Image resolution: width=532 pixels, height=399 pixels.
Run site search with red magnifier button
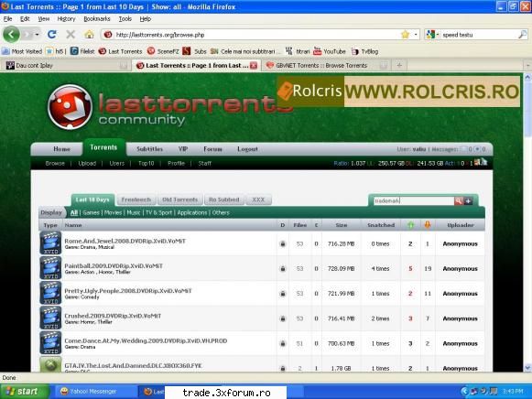coord(459,200)
